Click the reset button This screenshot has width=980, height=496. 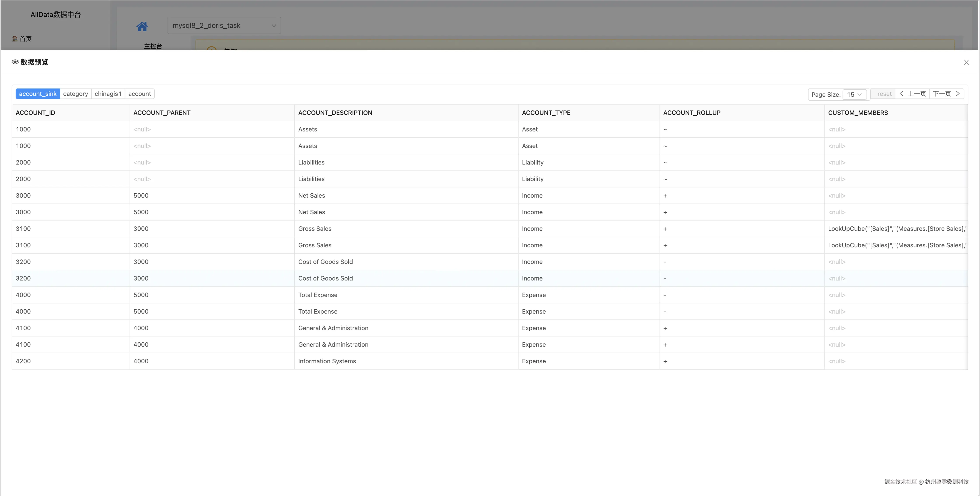tap(884, 94)
